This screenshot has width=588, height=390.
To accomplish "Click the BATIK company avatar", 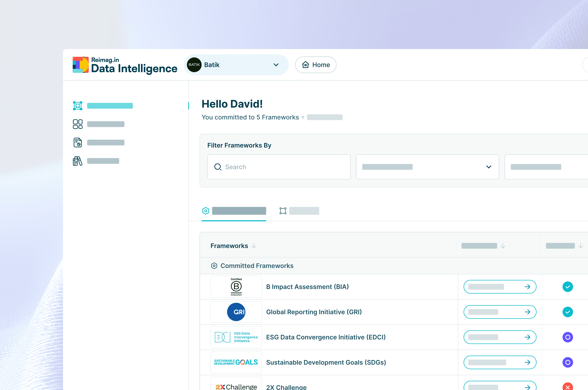I will [194, 65].
